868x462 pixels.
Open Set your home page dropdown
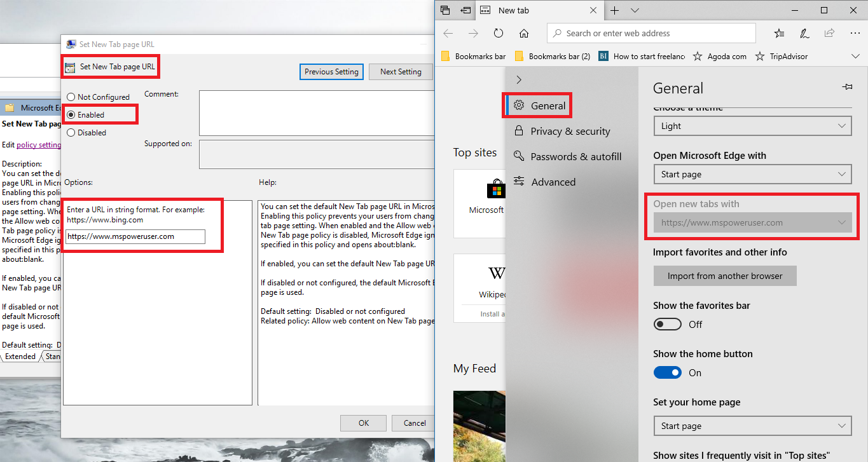752,426
